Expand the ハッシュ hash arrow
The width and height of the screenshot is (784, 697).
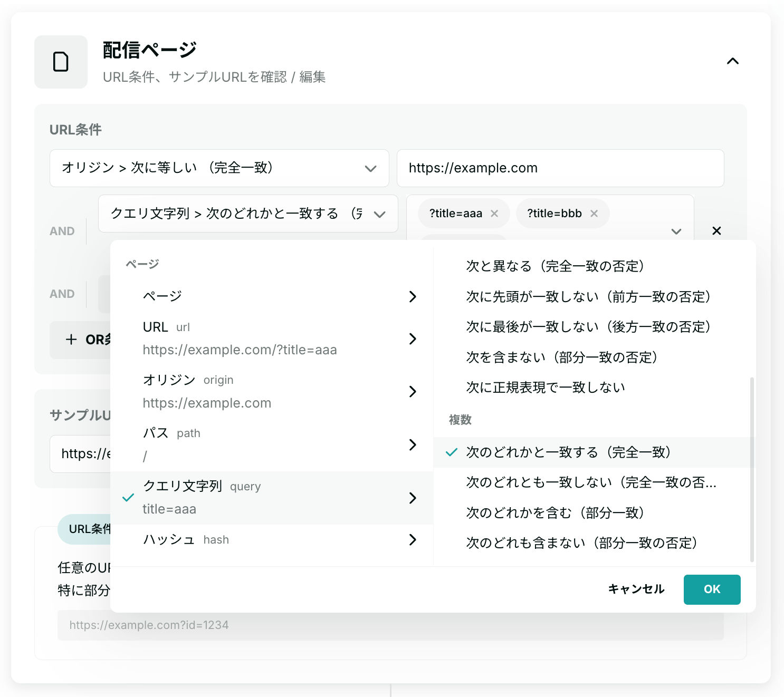tap(413, 539)
